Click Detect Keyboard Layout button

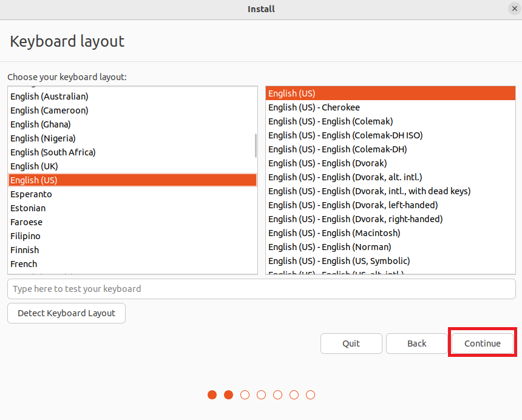(x=66, y=313)
